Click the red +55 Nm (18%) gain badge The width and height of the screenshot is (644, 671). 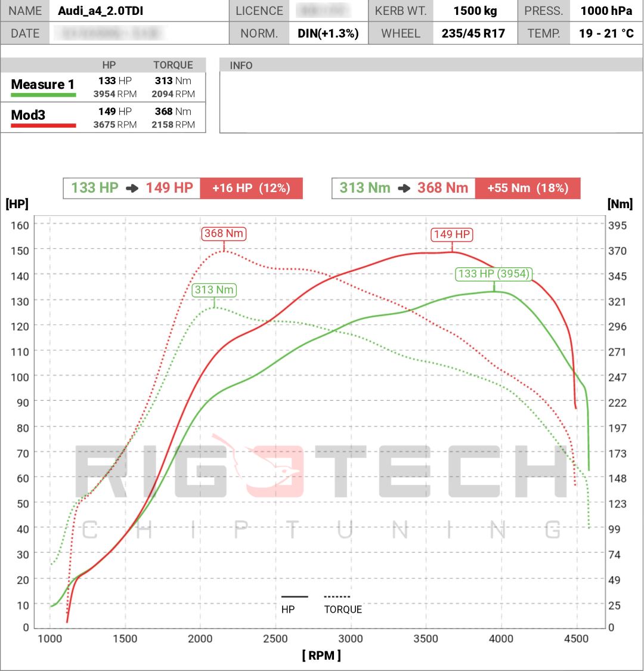(528, 188)
